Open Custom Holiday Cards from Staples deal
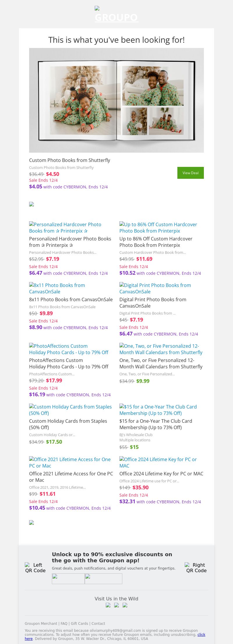This screenshot has width=233, height=644. pyautogui.click(x=70, y=410)
